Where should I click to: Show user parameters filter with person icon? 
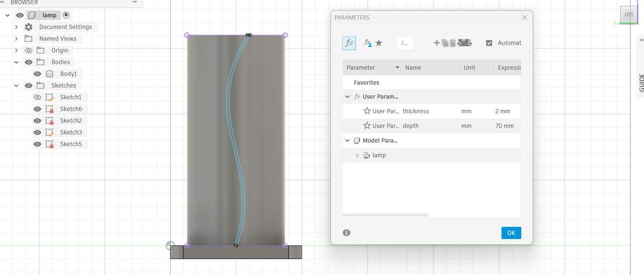click(x=368, y=43)
